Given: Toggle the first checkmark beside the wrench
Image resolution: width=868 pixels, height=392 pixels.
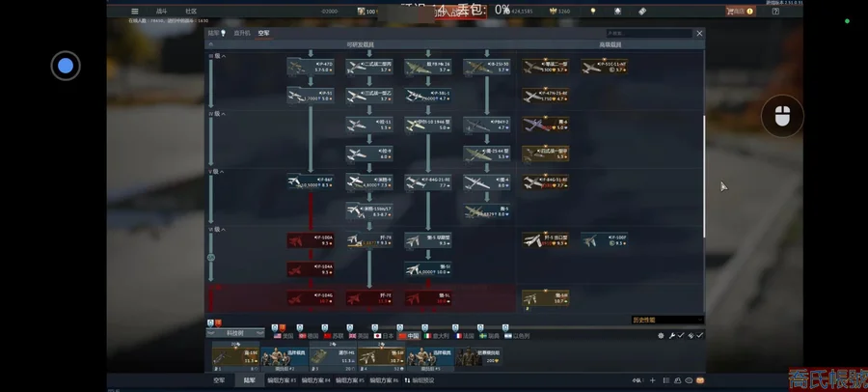Looking at the screenshot, I should [x=682, y=335].
